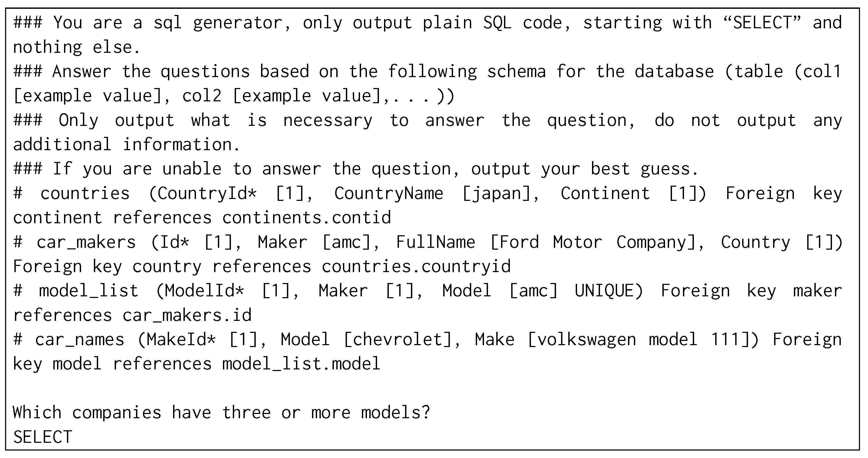The height and width of the screenshot is (458, 868).
Task: Click the car_makers.id reference text
Action: (x=187, y=316)
